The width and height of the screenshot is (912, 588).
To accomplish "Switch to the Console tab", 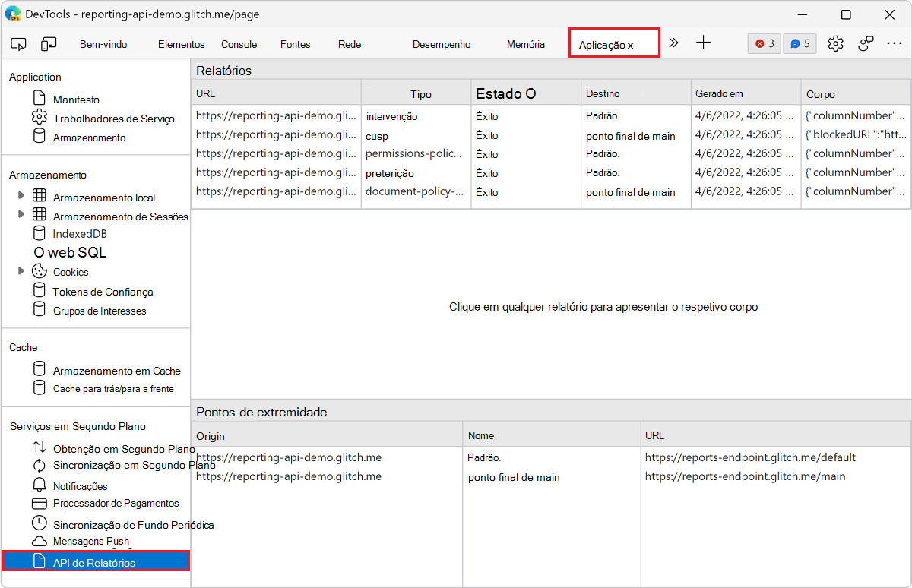I will (x=239, y=44).
